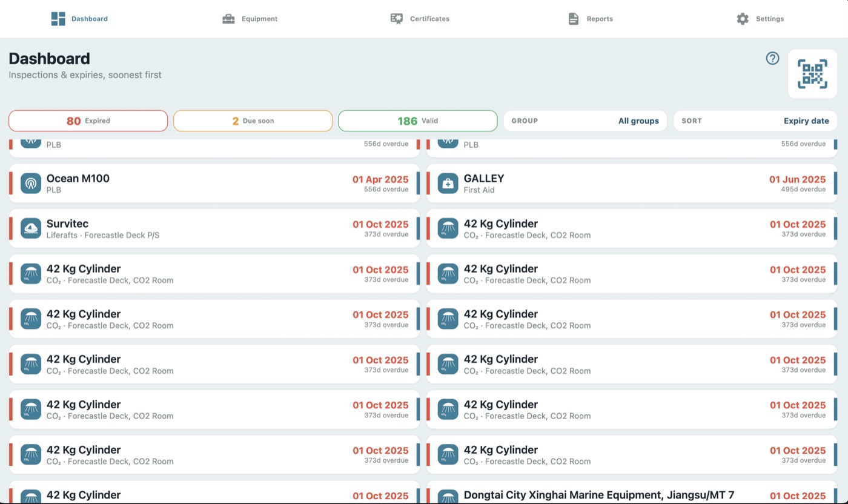Image resolution: width=848 pixels, height=504 pixels.
Task: Switch to the Dashboard tab
Action: coord(79,19)
